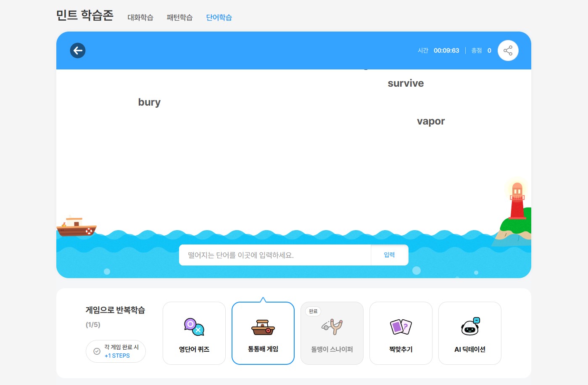This screenshot has width=588, height=385.
Task: Click the small boat on the waves
Action: 76,227
